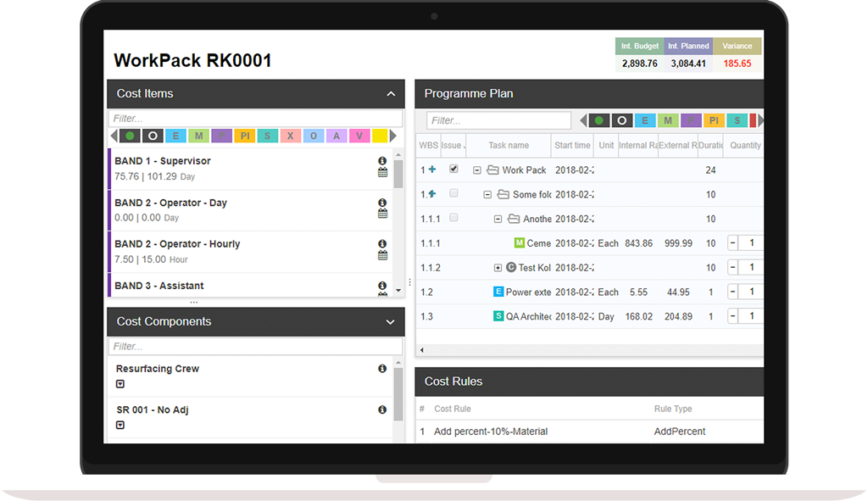Open info for Resurfacing Crew component
This screenshot has height=501, width=868.
382,369
